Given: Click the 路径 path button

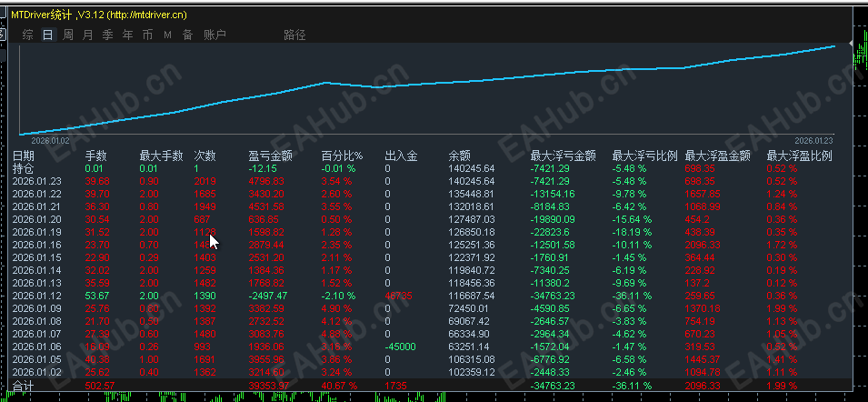Looking at the screenshot, I should [x=294, y=35].
